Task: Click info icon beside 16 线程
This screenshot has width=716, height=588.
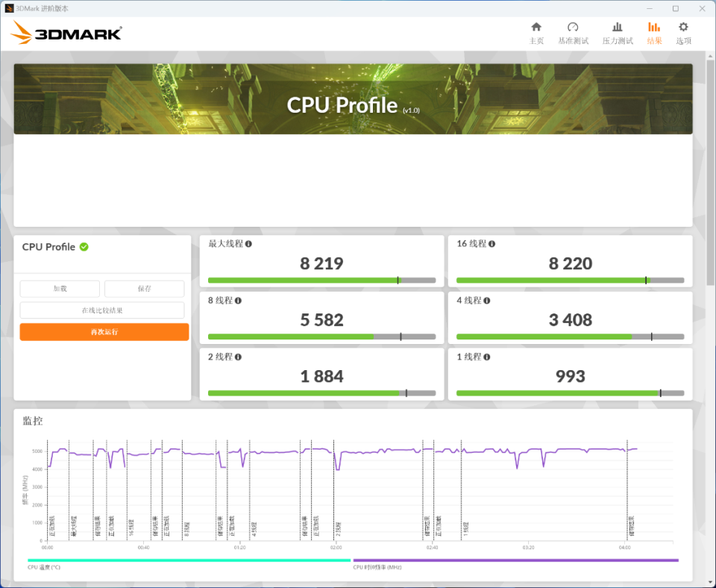Action: (492, 244)
